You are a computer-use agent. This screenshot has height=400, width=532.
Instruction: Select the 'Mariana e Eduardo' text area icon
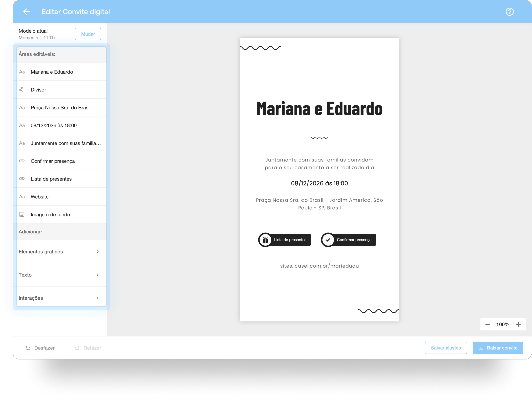coord(22,72)
